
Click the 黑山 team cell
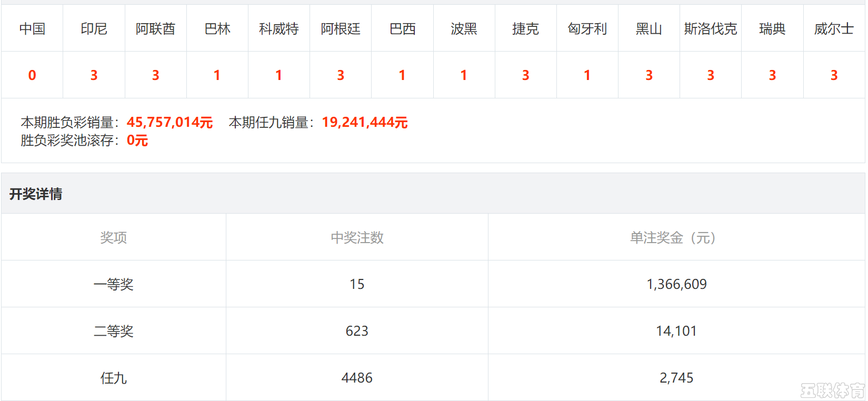click(649, 28)
